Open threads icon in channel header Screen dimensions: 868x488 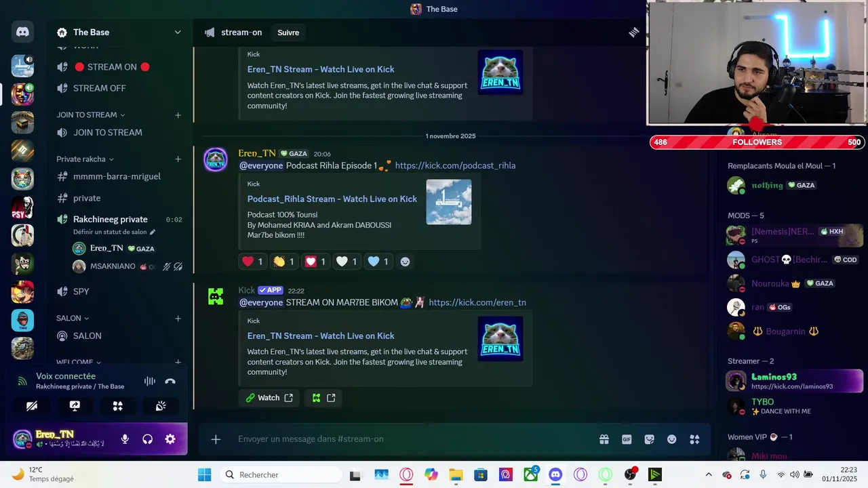pos(633,33)
